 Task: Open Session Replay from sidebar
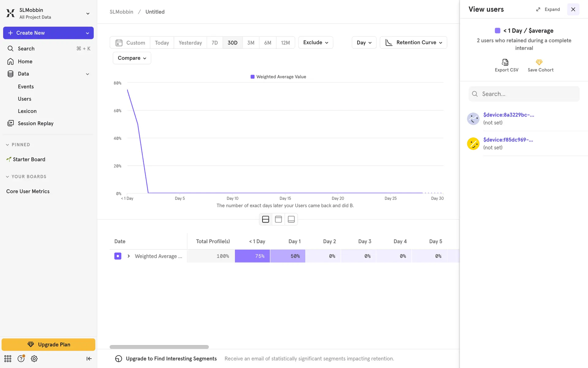pos(36,123)
